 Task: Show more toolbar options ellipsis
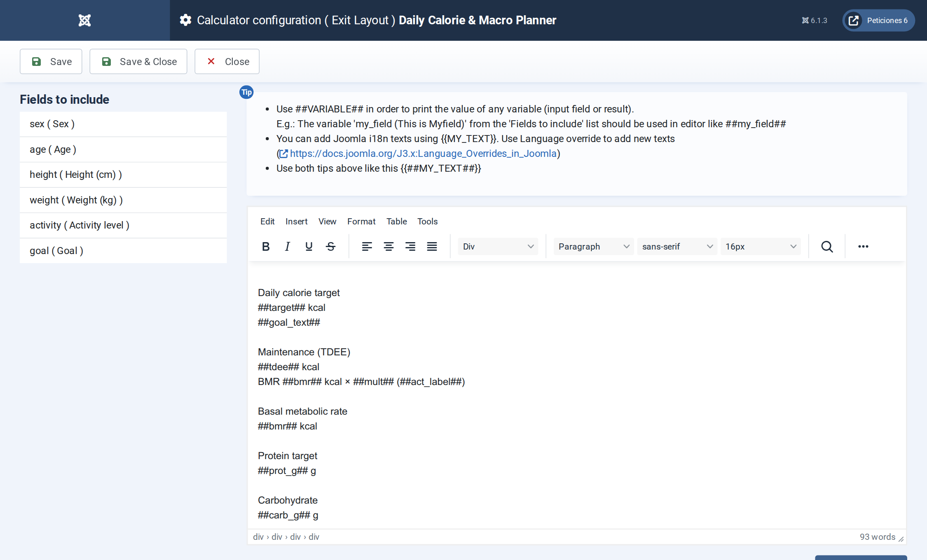tap(863, 246)
